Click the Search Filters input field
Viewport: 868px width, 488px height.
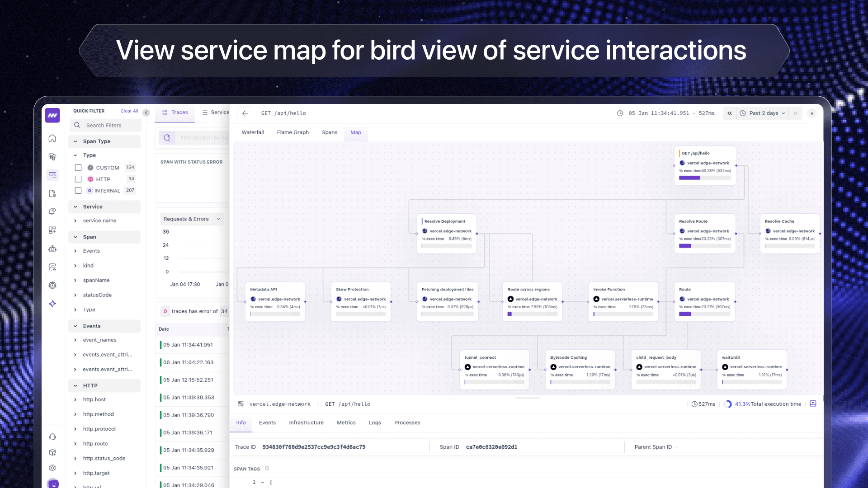coord(108,126)
